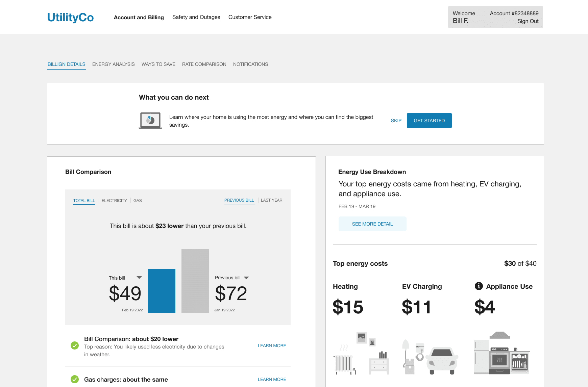Click the green checkmark beside Gas charges
588x387 pixels.
coord(75,379)
